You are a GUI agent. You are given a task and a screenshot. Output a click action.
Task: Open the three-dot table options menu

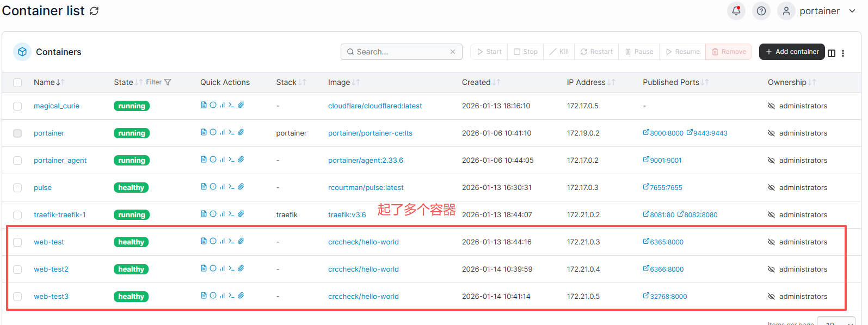(x=842, y=53)
